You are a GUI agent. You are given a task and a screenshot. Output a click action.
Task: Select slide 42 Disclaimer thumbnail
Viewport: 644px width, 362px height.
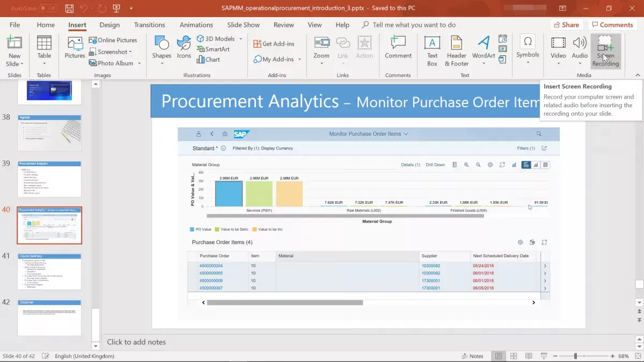click(x=49, y=318)
